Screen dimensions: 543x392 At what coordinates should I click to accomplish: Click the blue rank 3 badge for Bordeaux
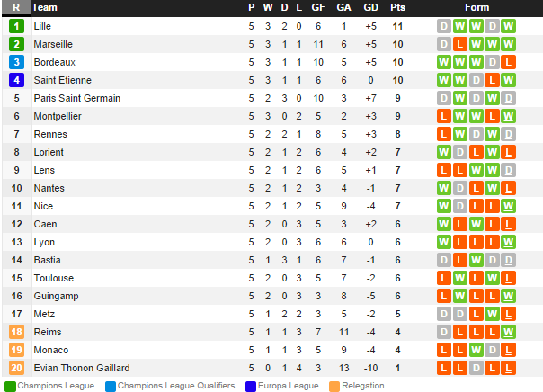coord(16,62)
